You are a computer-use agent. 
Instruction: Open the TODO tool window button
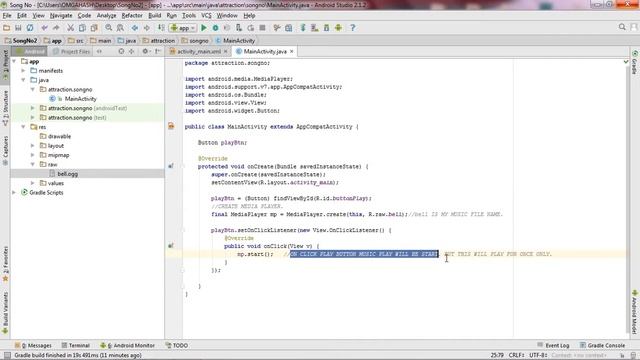click(x=177, y=345)
